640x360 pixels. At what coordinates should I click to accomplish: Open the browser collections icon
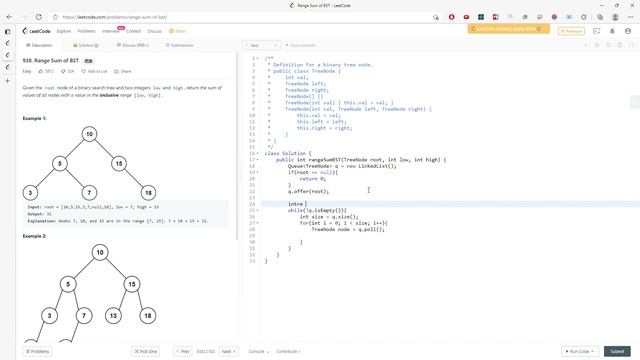600,17
